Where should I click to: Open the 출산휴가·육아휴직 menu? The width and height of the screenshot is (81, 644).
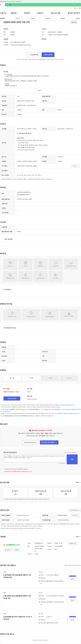tap(74, 13)
